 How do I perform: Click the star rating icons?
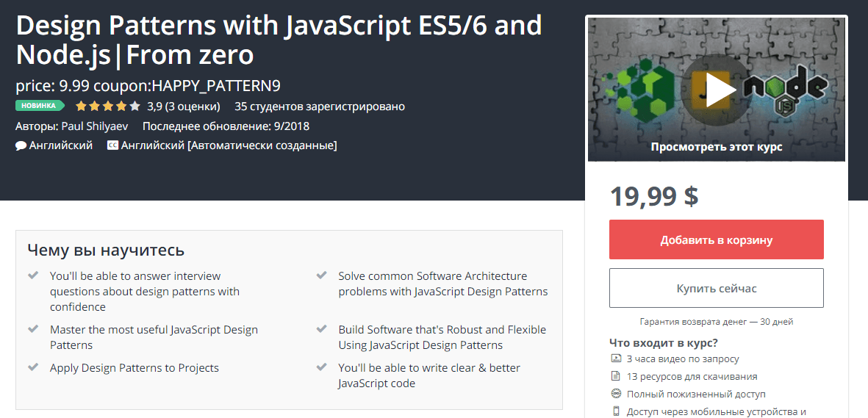coord(108,107)
